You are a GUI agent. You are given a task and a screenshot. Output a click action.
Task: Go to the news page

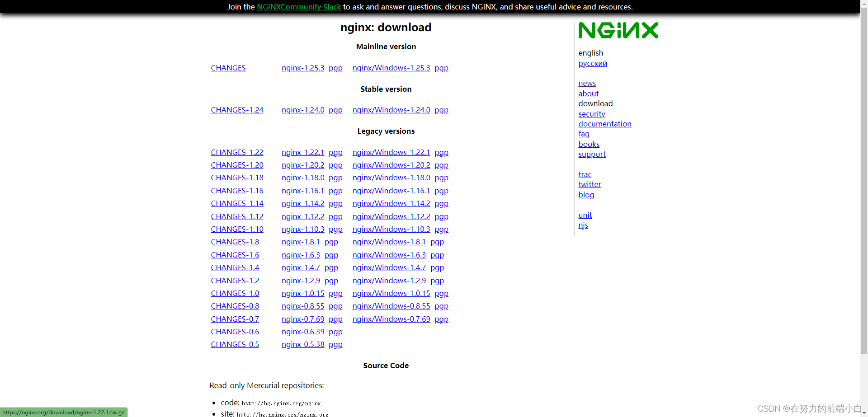click(x=587, y=83)
